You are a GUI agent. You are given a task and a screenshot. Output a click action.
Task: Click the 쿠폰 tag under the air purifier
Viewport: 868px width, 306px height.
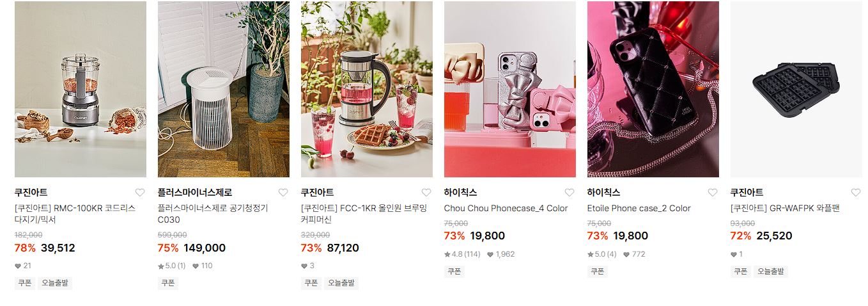168,283
